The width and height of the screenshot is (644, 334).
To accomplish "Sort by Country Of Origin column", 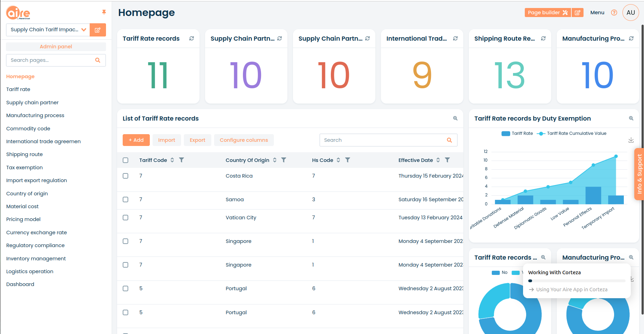I will pos(275,160).
